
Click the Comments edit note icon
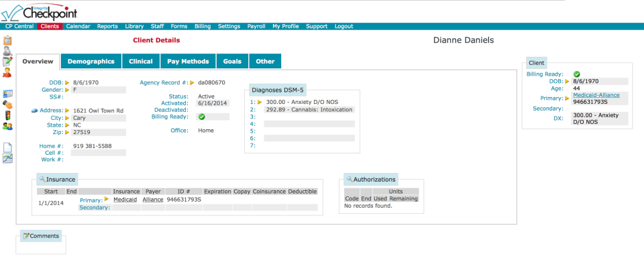[x=26, y=236]
